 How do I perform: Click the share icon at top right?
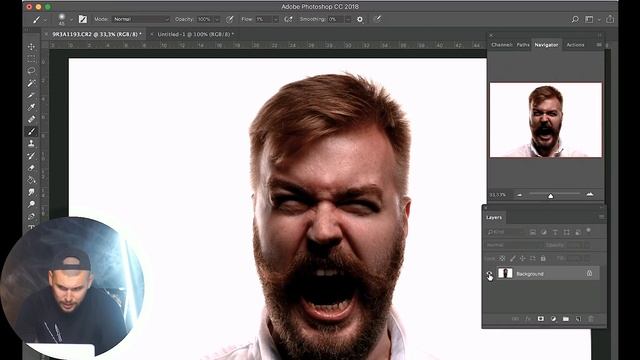point(610,19)
